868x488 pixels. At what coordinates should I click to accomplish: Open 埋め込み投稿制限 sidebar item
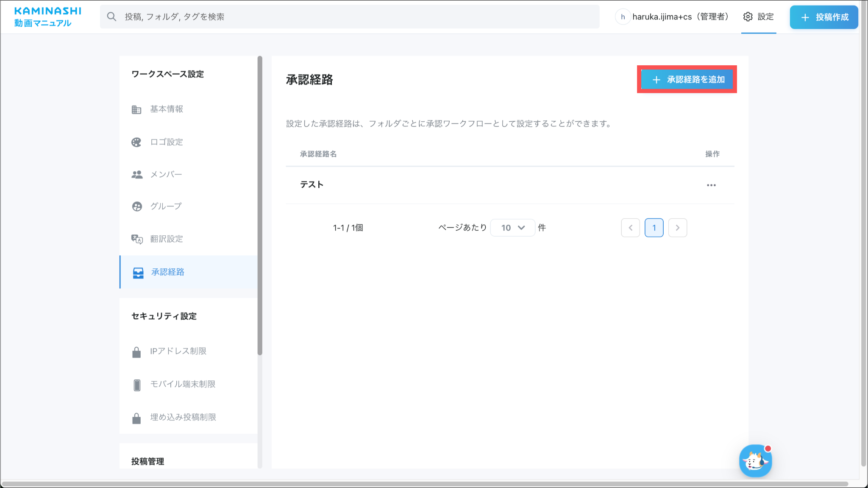click(183, 417)
